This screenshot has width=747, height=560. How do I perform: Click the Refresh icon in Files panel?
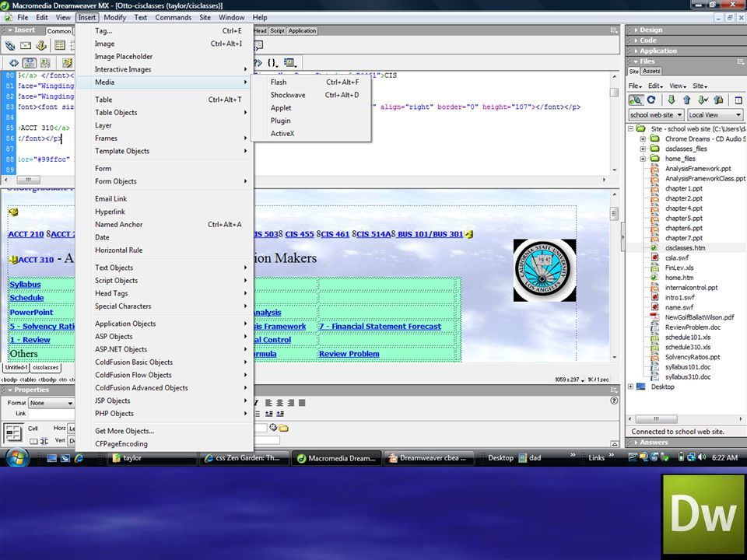click(651, 100)
